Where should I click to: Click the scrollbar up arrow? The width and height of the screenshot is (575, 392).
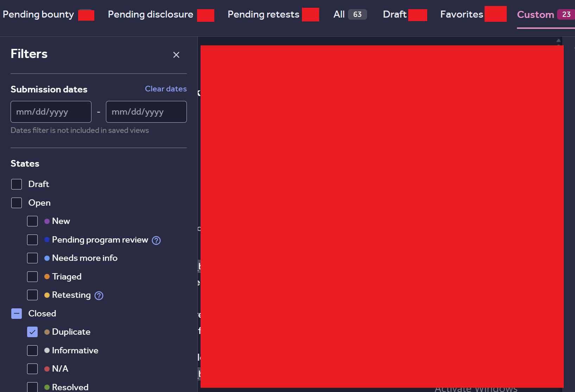[558, 40]
